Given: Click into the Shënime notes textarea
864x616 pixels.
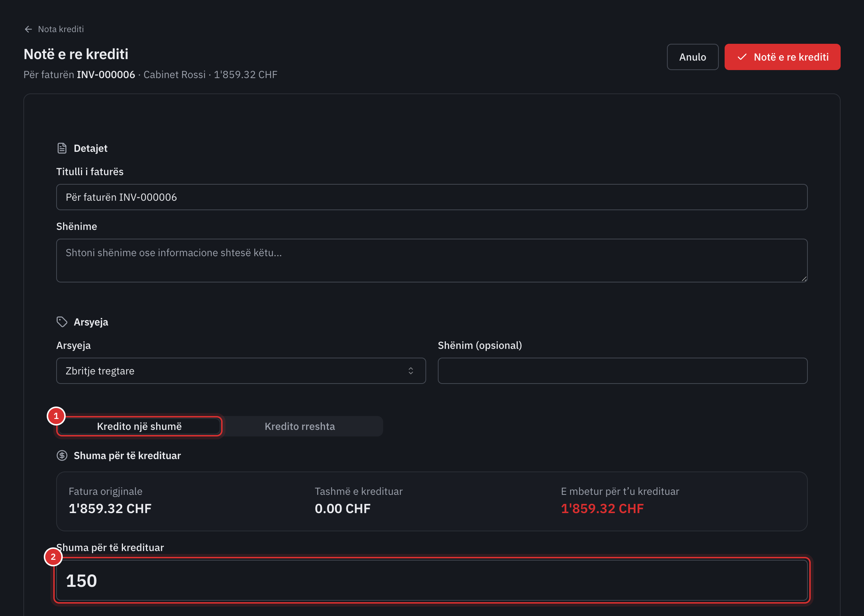Looking at the screenshot, I should point(432,261).
